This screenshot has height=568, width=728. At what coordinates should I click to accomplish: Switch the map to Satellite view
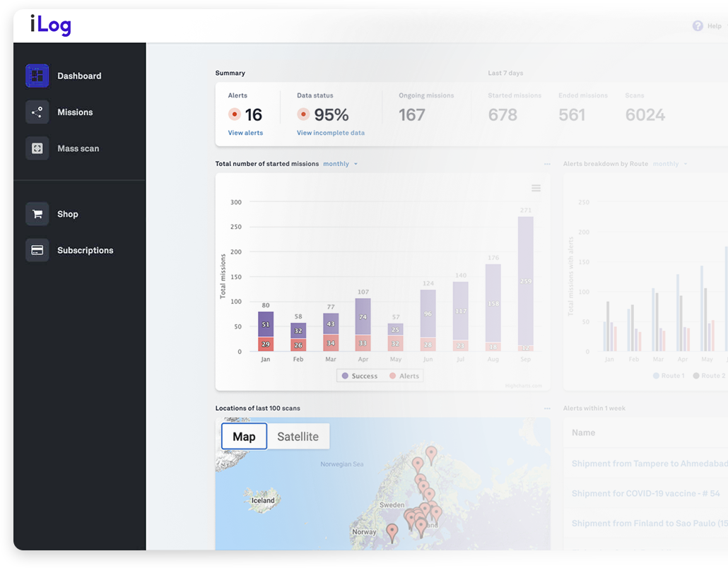pos(298,437)
